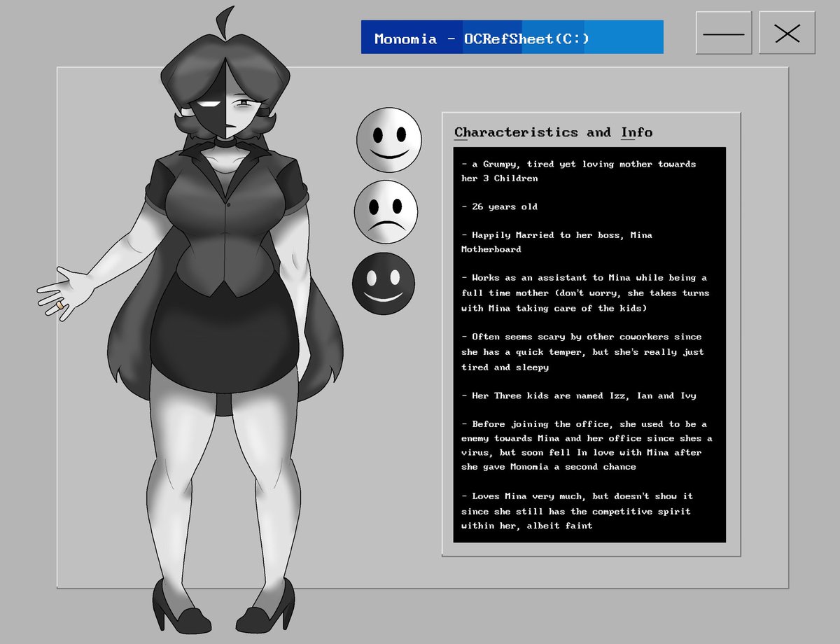The width and height of the screenshot is (840, 644).
Task: Select the white frowning face icon
Action: [386, 212]
